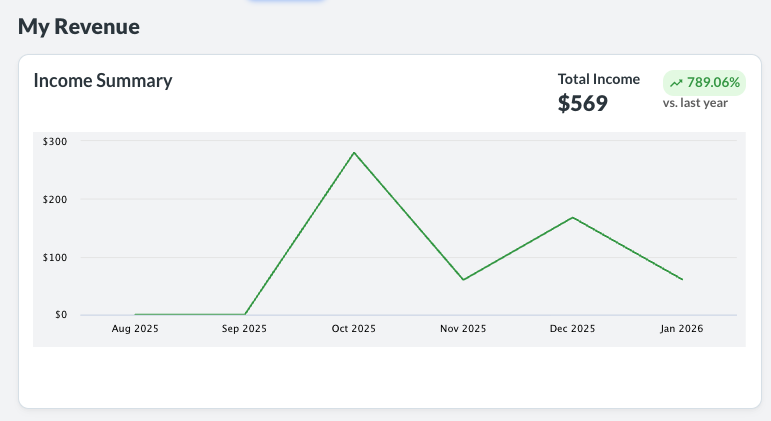
Task: Click the 'Aug 2025' axis label
Action: (135, 329)
